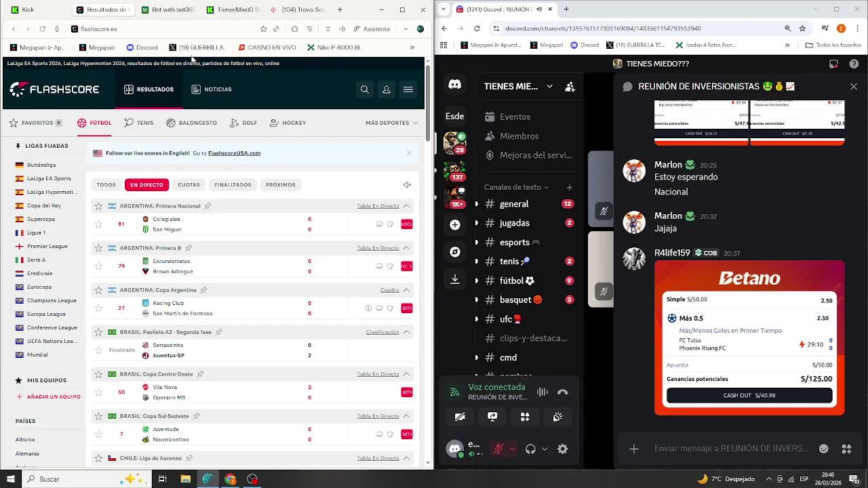Click Discord download apps icon
Viewport: 868px width, 488px height.
coord(455,279)
